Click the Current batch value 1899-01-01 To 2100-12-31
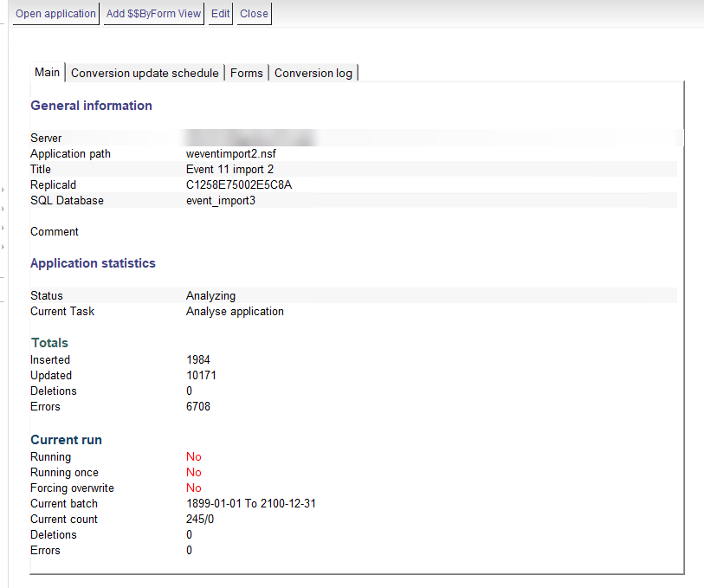The image size is (704, 588). click(x=251, y=504)
